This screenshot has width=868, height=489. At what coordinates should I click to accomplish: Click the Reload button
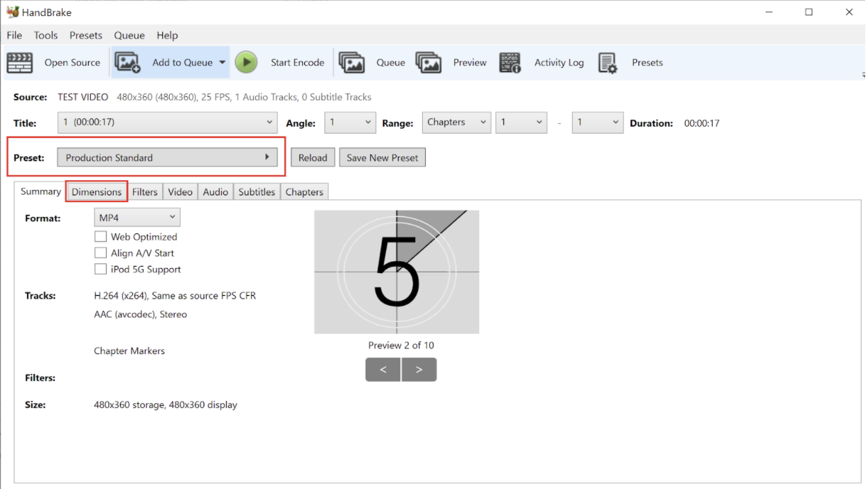tap(313, 158)
